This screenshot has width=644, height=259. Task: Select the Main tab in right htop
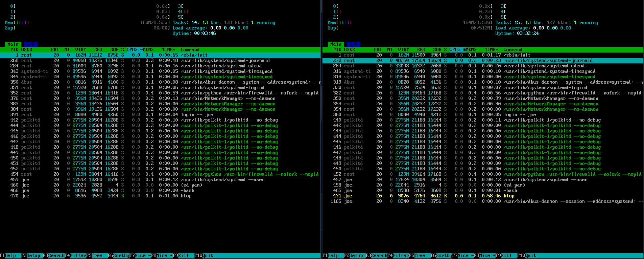click(336, 44)
